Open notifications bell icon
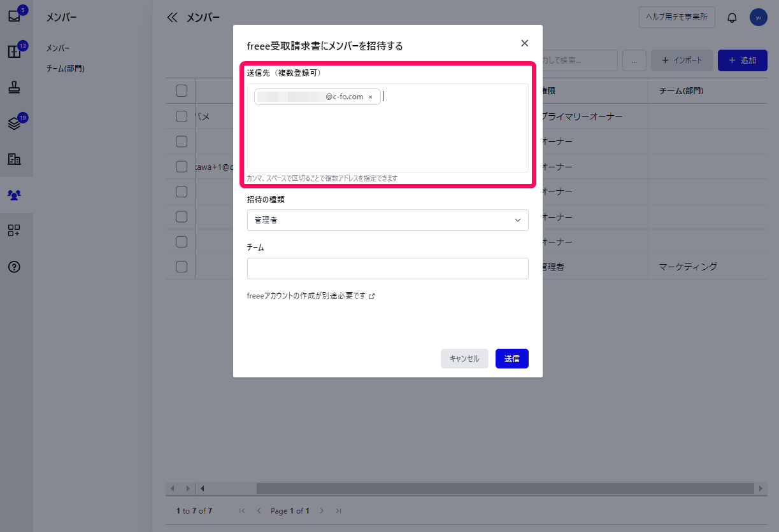The image size is (779, 532). point(732,18)
